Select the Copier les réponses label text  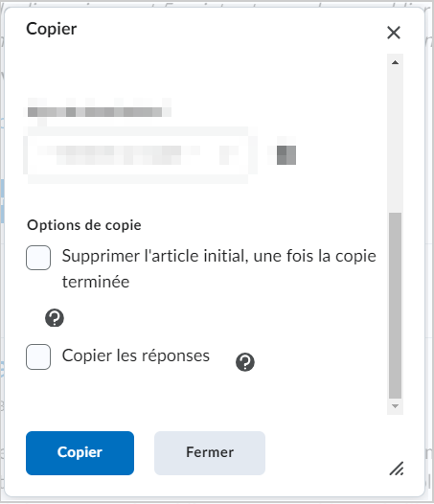[136, 355]
